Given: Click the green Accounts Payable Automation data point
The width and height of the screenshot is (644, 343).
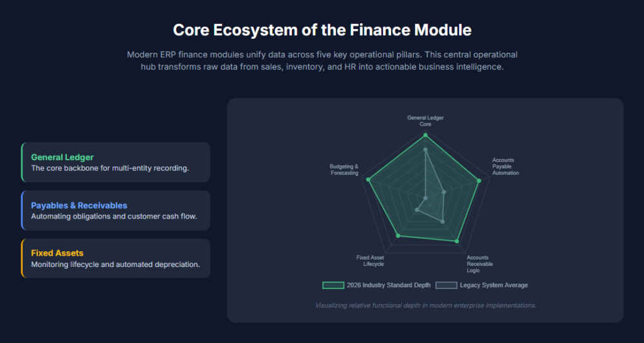Looking at the screenshot, I should (x=479, y=180).
